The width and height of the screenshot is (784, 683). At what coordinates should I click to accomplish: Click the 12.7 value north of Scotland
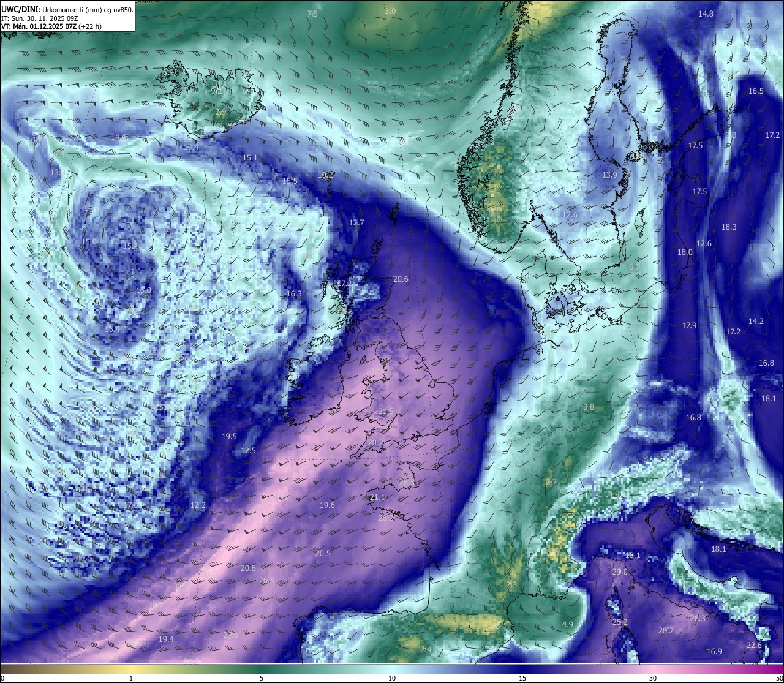pos(356,222)
